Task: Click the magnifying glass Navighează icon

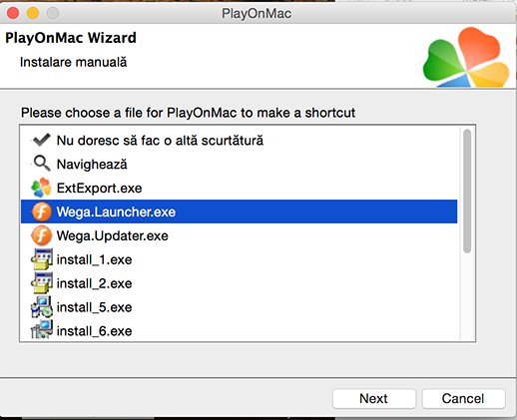Action: point(42,164)
